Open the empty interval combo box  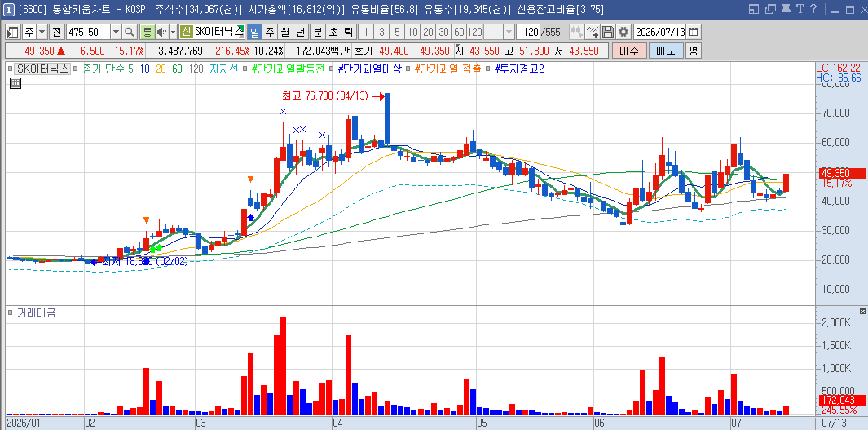pyautogui.click(x=500, y=32)
